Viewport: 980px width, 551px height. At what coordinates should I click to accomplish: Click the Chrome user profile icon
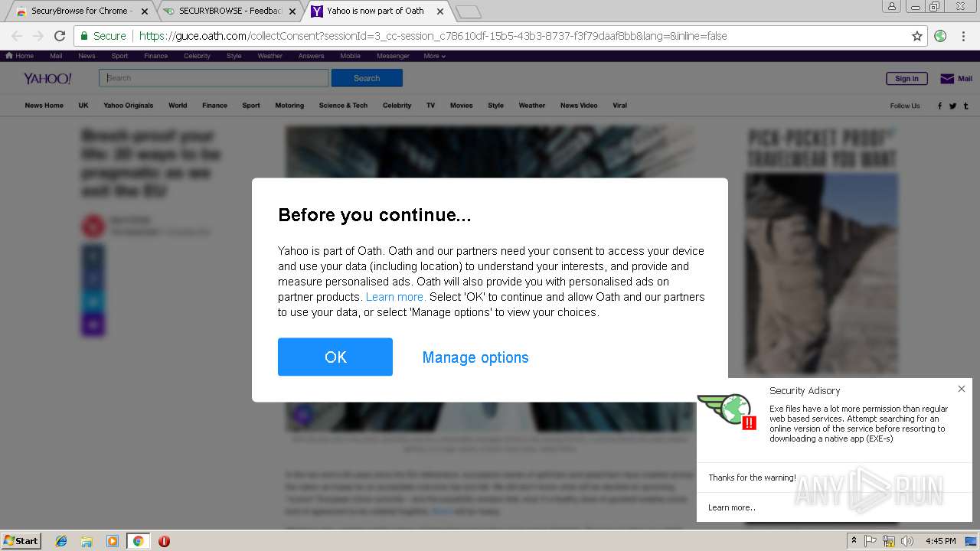click(892, 7)
